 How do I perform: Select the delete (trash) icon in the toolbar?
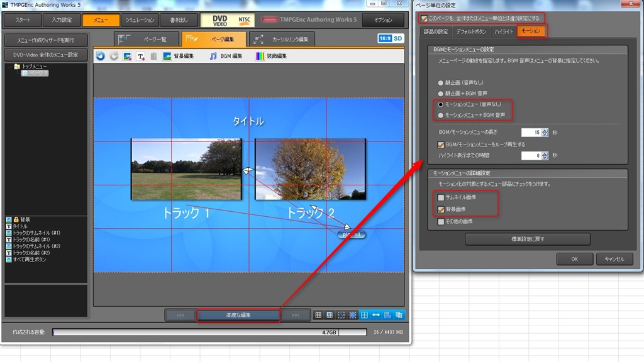(x=153, y=57)
